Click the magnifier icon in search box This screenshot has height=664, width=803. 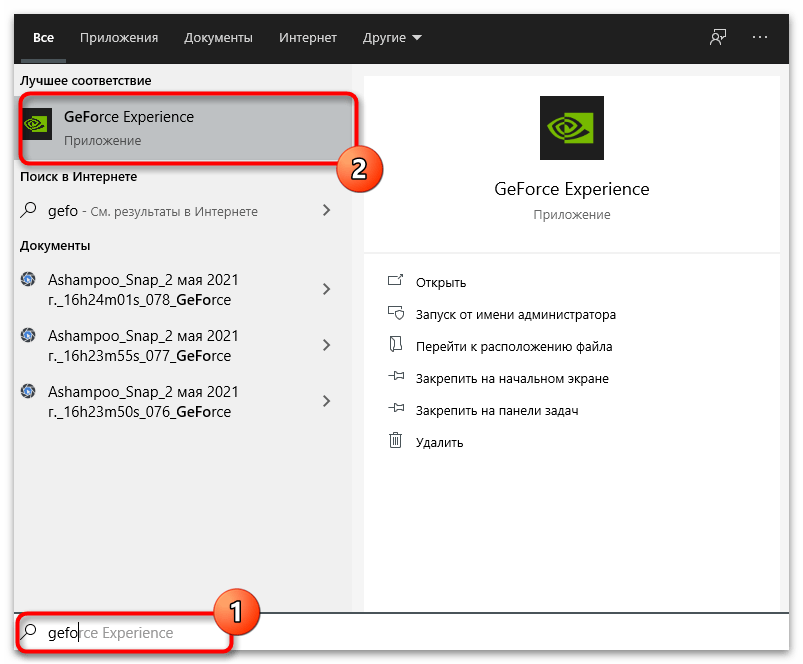(x=30, y=632)
